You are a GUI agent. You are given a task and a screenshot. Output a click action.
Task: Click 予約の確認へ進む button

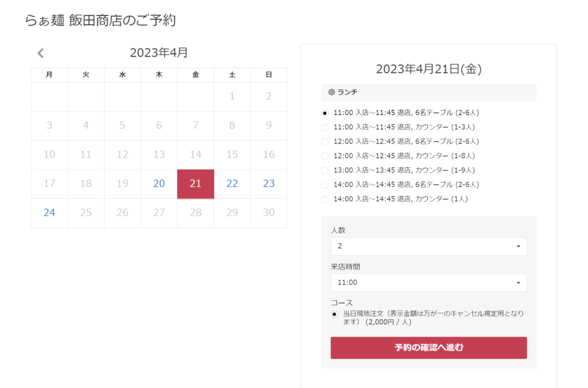click(x=428, y=348)
